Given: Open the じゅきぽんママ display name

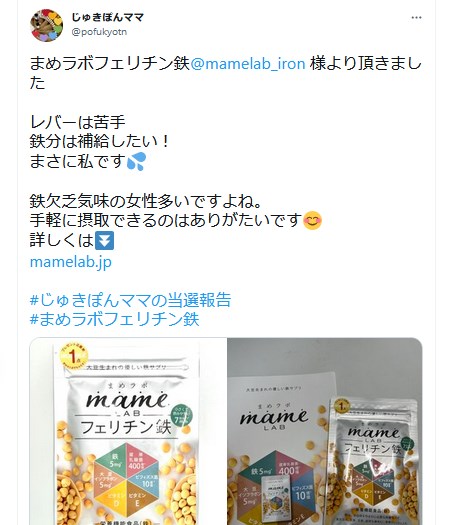Looking at the screenshot, I should click(x=107, y=17).
